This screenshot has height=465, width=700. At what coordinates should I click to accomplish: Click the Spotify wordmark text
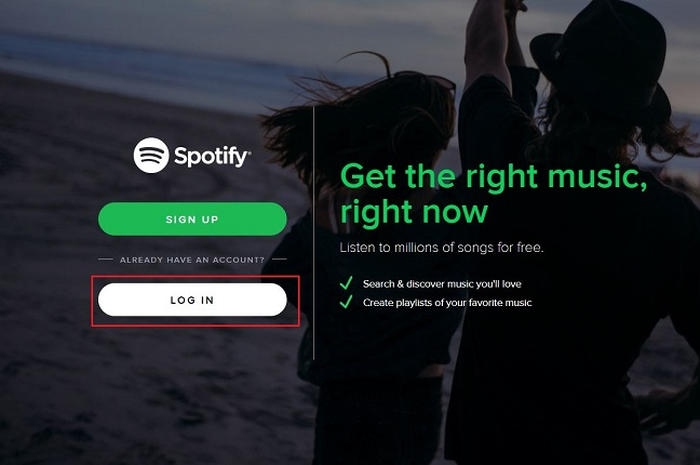pyautogui.click(x=212, y=156)
